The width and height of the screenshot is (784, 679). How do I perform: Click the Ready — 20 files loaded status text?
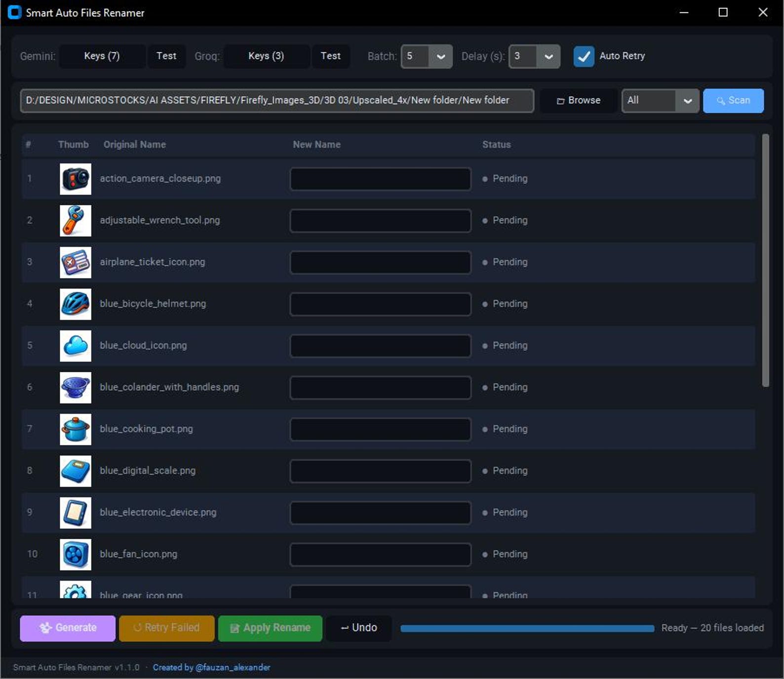(x=712, y=628)
